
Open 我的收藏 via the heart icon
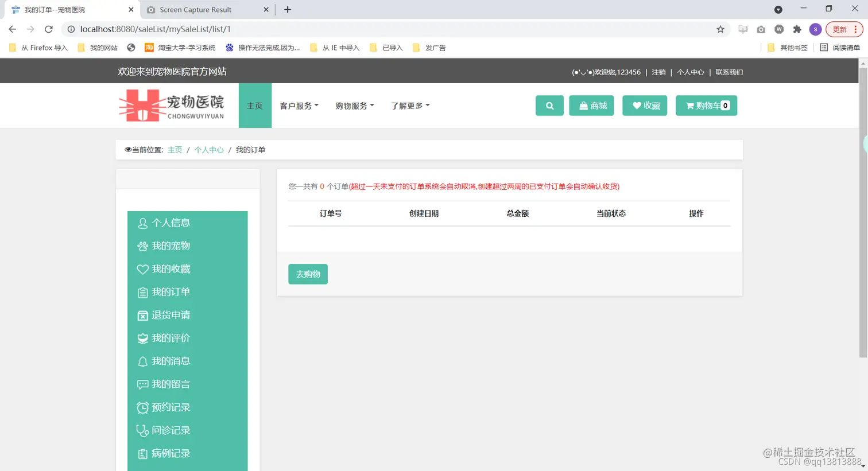click(x=142, y=269)
